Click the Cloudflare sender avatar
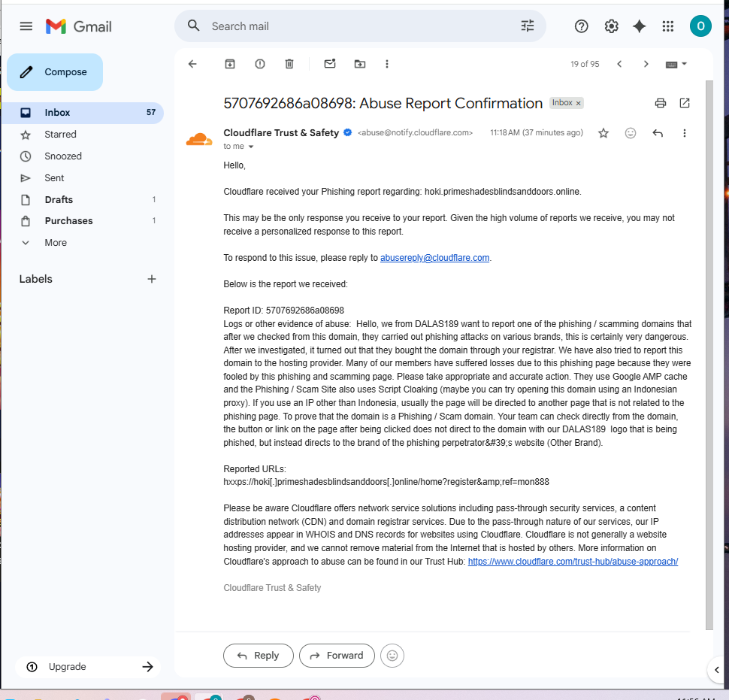729x700 pixels. pos(199,138)
